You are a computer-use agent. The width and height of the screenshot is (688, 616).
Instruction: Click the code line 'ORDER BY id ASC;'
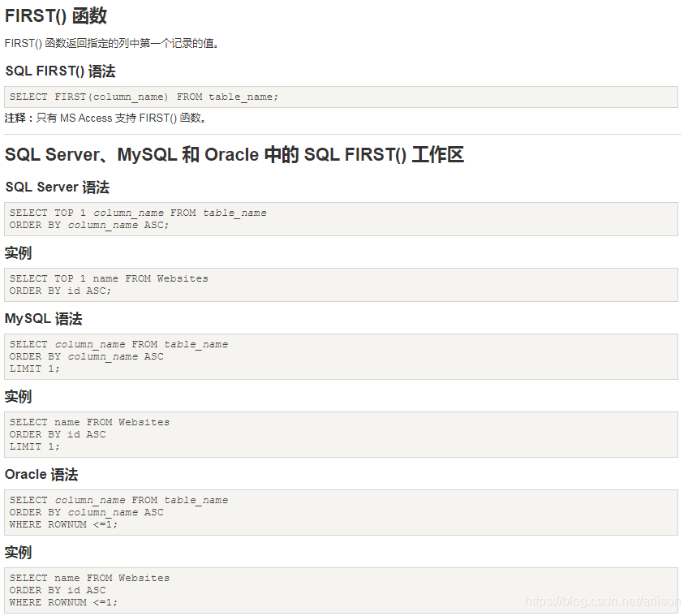click(x=60, y=291)
